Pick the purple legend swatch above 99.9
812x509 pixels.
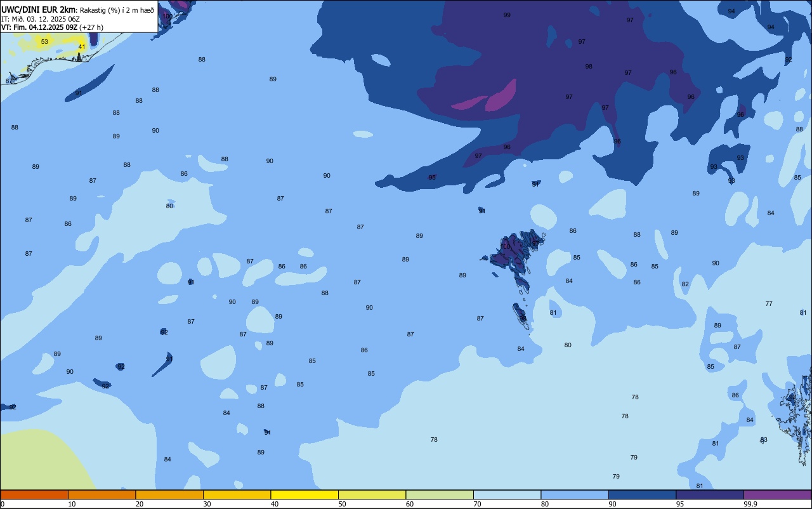pyautogui.click(x=777, y=494)
